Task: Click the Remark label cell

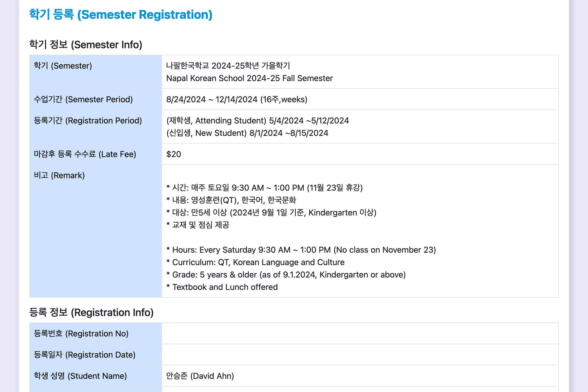Action: (x=96, y=231)
